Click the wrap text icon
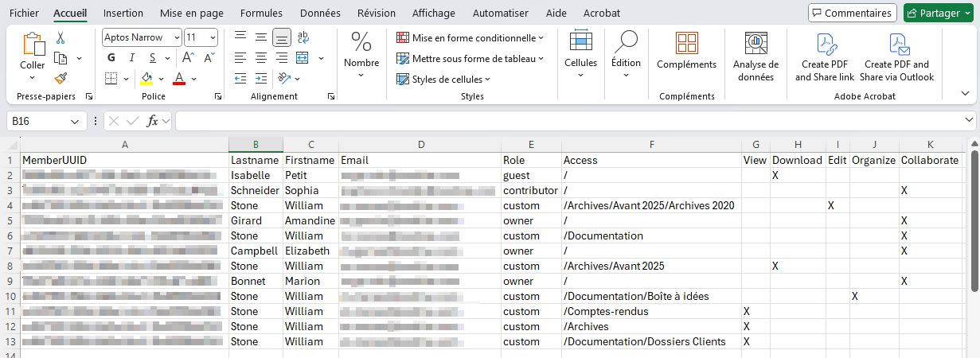 click(303, 37)
